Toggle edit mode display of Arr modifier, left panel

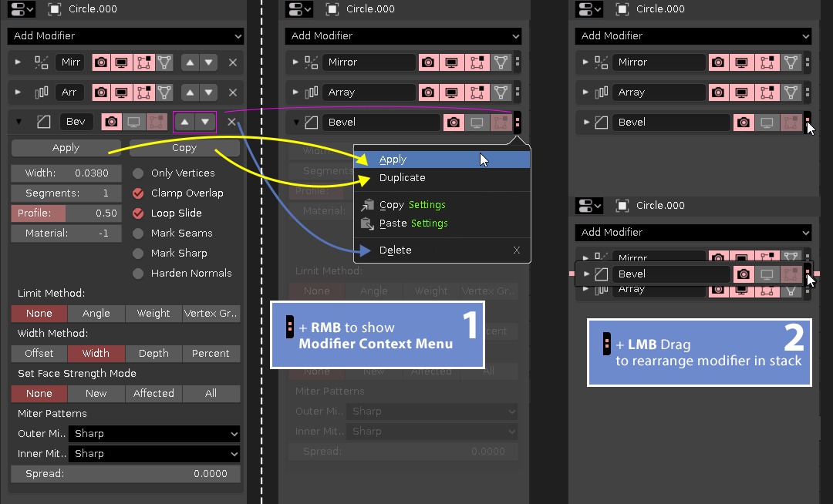click(x=143, y=92)
